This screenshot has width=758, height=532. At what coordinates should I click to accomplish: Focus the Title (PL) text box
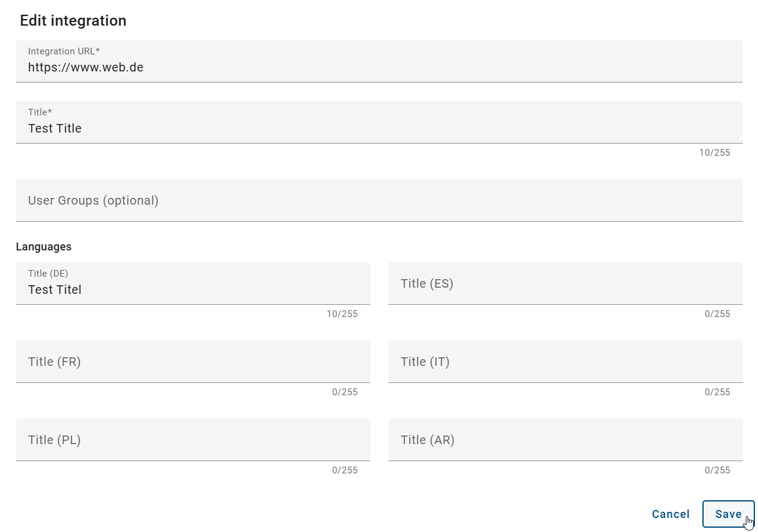(x=192, y=440)
